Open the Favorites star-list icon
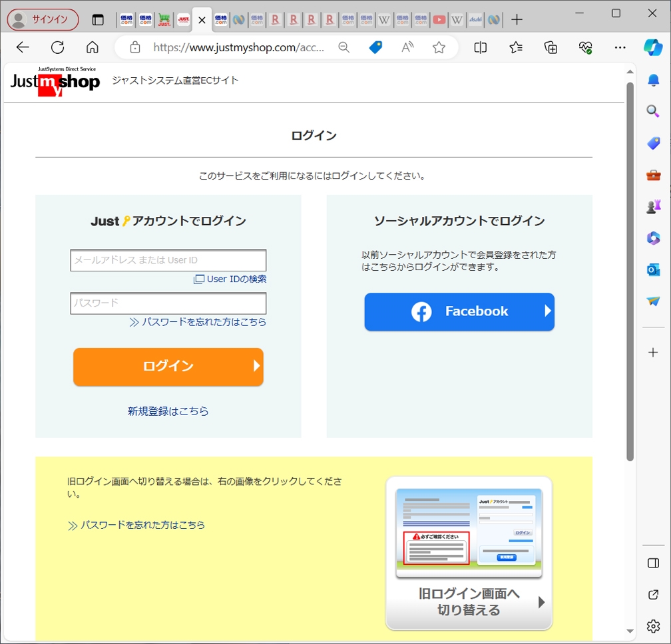The height and width of the screenshot is (644, 671). (516, 47)
